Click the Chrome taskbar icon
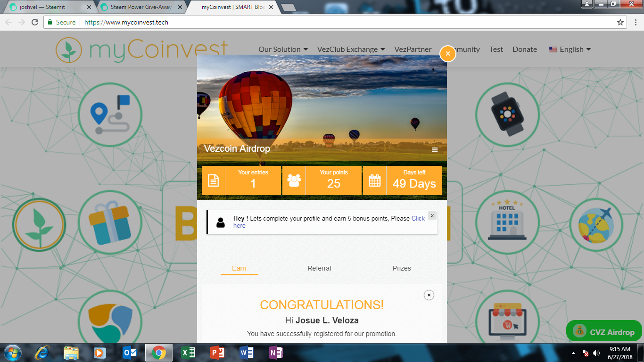 pyautogui.click(x=159, y=353)
